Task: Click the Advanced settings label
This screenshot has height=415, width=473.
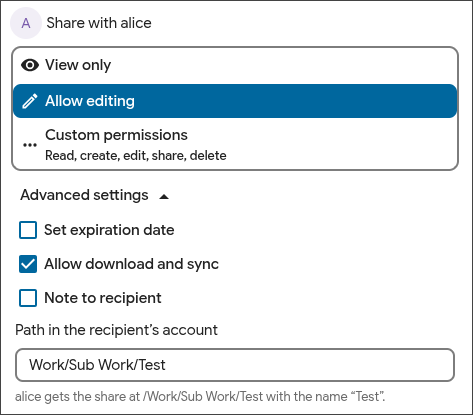Action: [x=84, y=195]
